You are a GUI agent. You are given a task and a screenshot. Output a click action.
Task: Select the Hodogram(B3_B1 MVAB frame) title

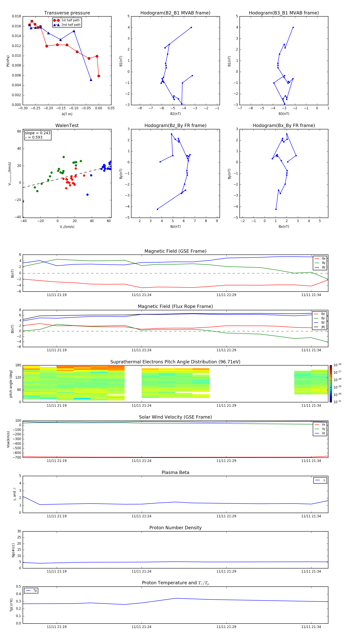click(284, 13)
